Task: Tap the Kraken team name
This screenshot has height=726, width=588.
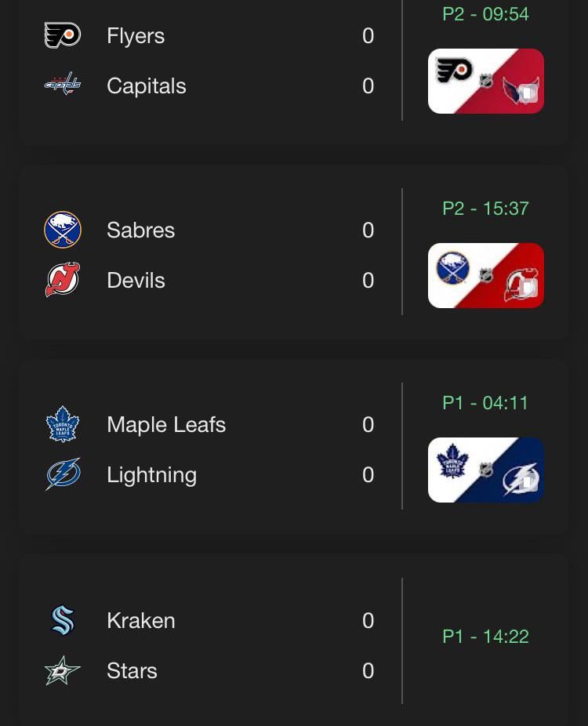Action: pos(141,621)
